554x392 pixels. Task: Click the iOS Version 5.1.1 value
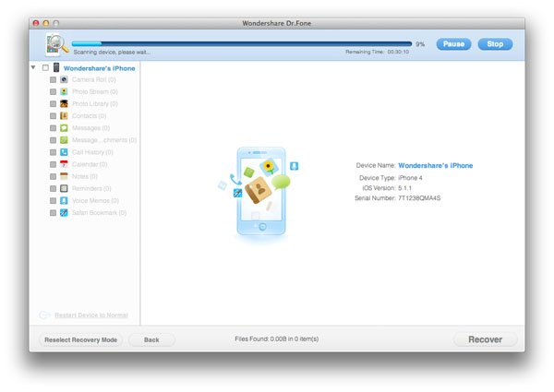405,188
